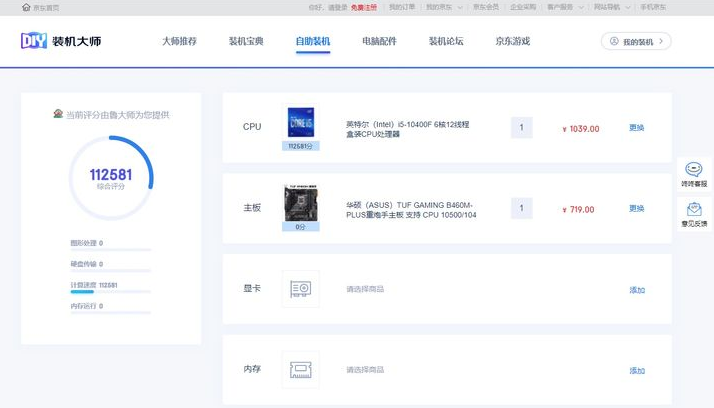This screenshot has height=408, width=714.
Task: Expand the 客户服务 dropdown
Action: (x=565, y=7)
